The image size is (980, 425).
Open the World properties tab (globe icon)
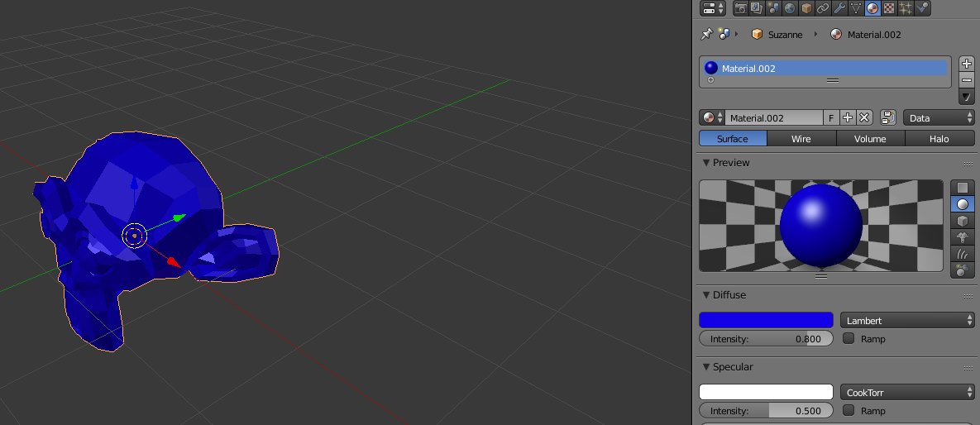coord(790,8)
